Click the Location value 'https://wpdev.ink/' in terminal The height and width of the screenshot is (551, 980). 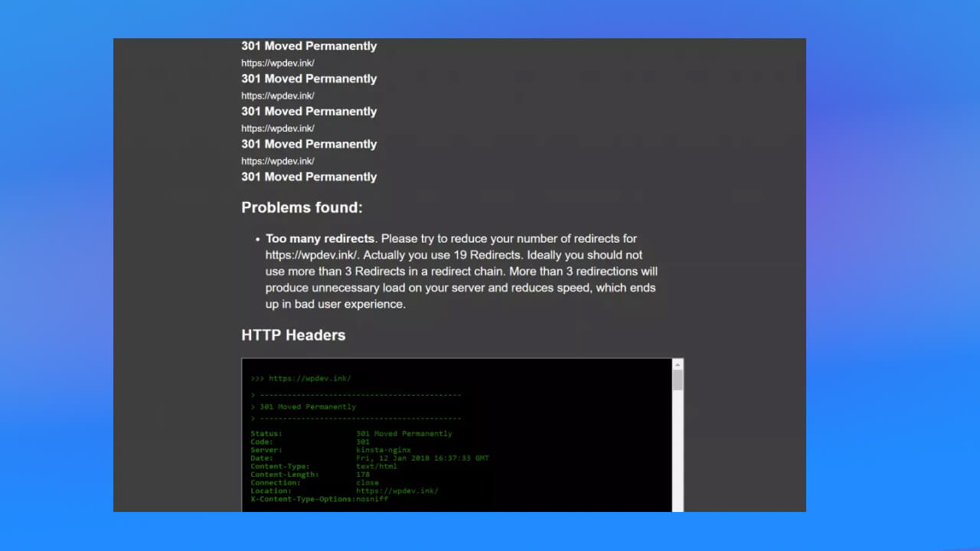click(x=397, y=491)
